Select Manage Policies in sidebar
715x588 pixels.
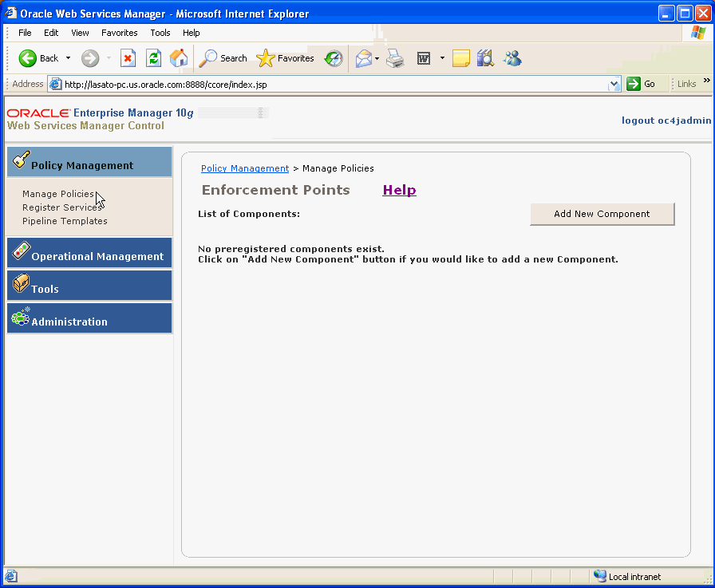point(58,194)
